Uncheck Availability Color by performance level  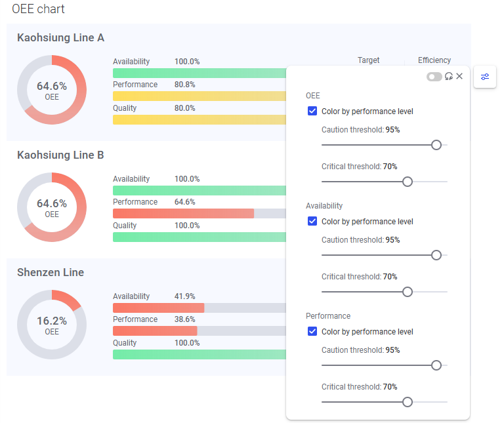pyautogui.click(x=312, y=221)
